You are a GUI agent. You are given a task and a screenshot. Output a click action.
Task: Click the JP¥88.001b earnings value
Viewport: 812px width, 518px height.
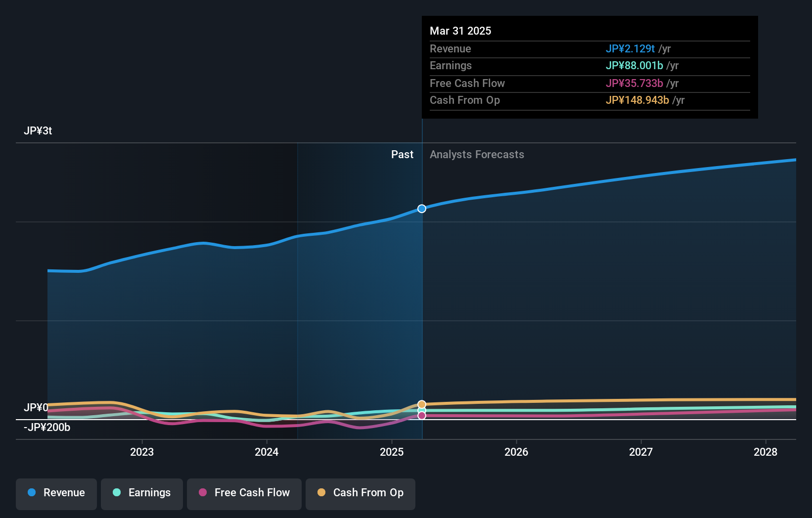point(634,65)
